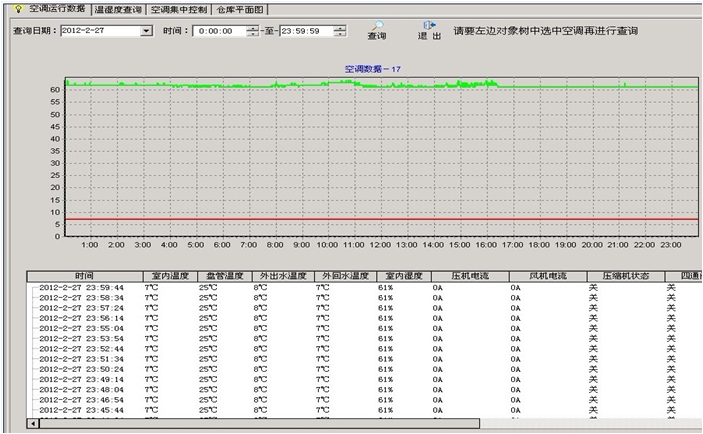703x434 pixels.
Task: Open the 查询日期 date dropdown
Action: coord(146,31)
